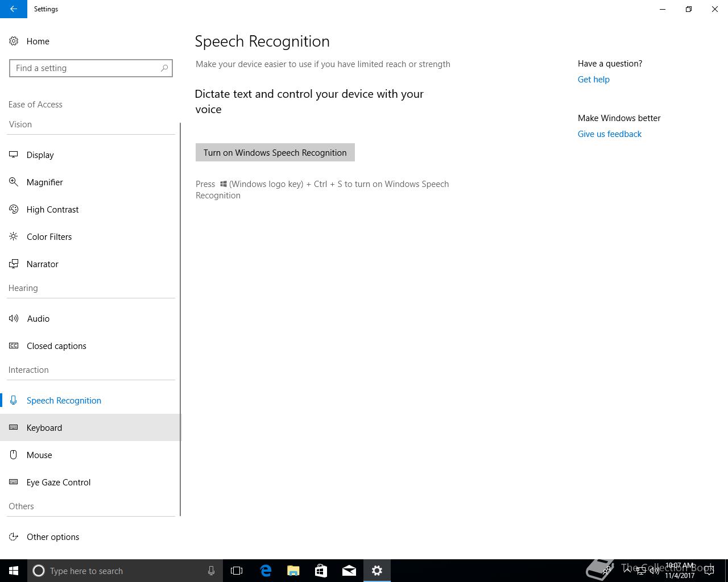Click the Type here to search box

pyautogui.click(x=125, y=571)
